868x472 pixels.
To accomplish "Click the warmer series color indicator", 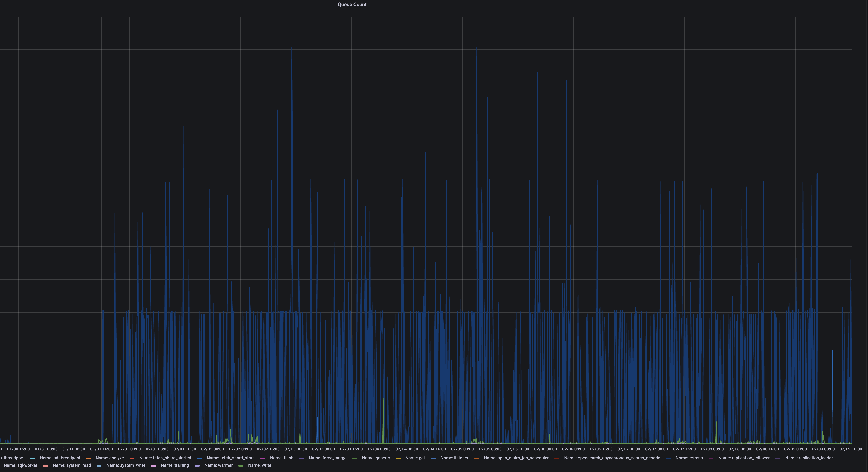I will pyautogui.click(x=197, y=465).
